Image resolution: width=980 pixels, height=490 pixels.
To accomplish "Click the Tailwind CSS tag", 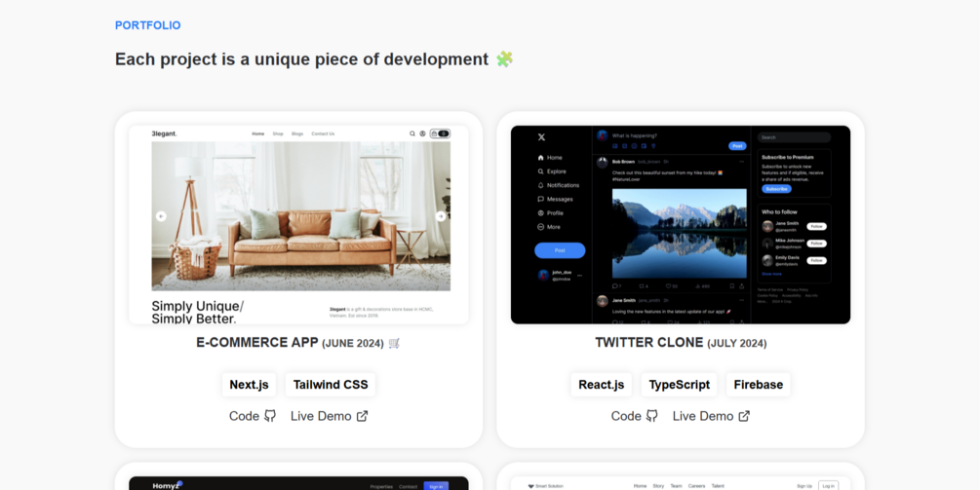I will pyautogui.click(x=331, y=385).
